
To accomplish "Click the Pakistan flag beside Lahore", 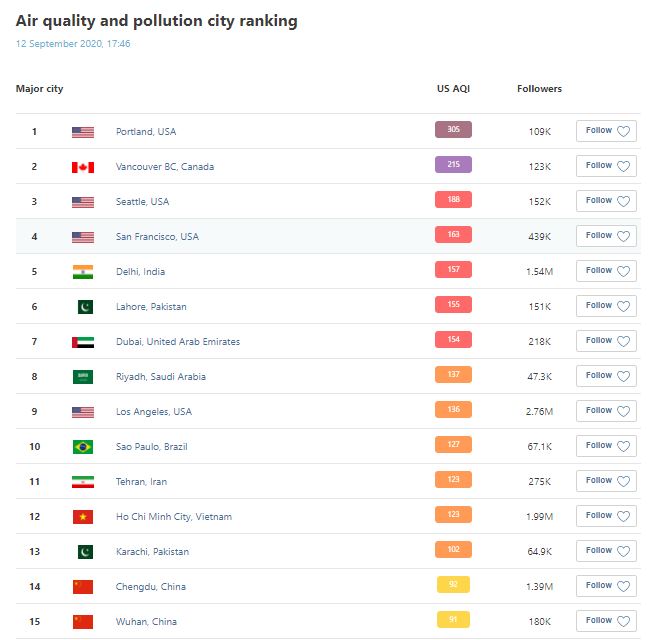I will tap(85, 307).
